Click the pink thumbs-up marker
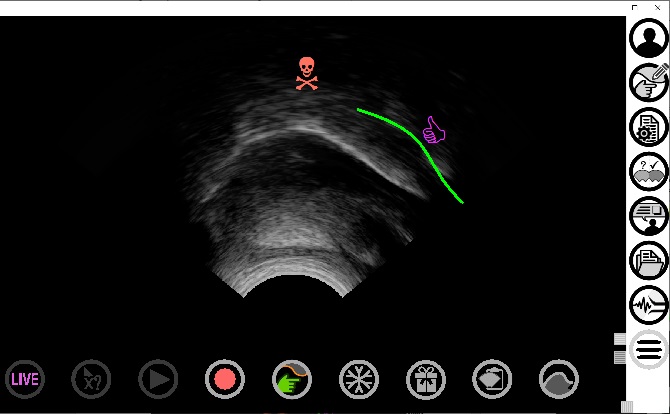This screenshot has height=414, width=670. (x=433, y=130)
